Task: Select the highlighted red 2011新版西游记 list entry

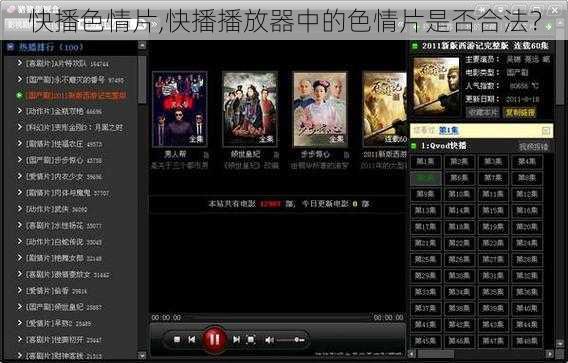Action: [76, 96]
